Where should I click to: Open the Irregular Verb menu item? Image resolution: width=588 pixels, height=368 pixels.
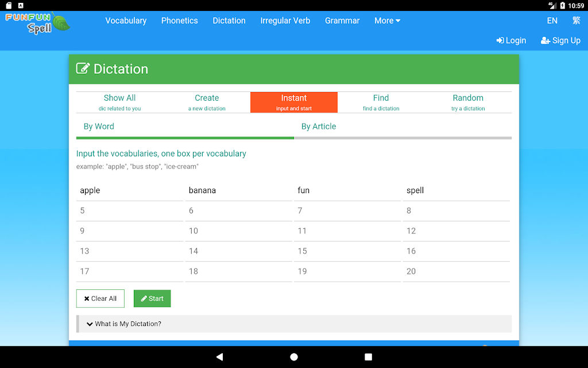pyautogui.click(x=285, y=21)
